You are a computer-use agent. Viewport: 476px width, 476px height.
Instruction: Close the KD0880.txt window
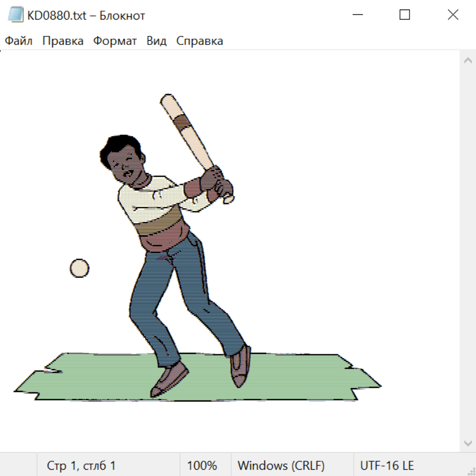tap(453, 15)
